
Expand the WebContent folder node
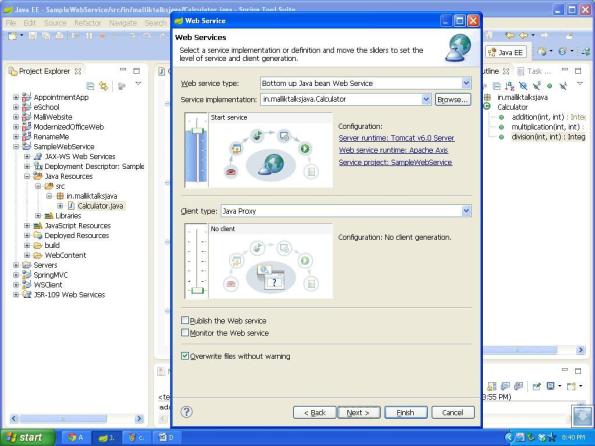pyautogui.click(x=27, y=255)
